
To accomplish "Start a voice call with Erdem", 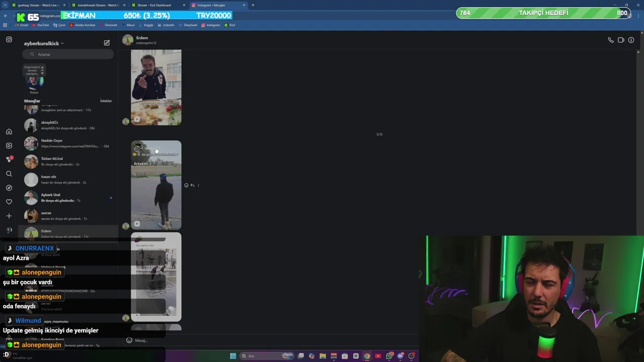I will pos(611,40).
